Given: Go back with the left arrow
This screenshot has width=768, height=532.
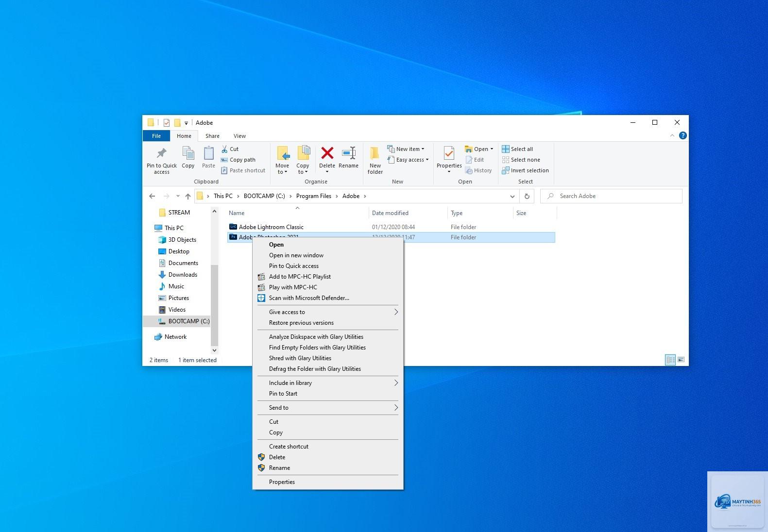Looking at the screenshot, I should point(152,196).
